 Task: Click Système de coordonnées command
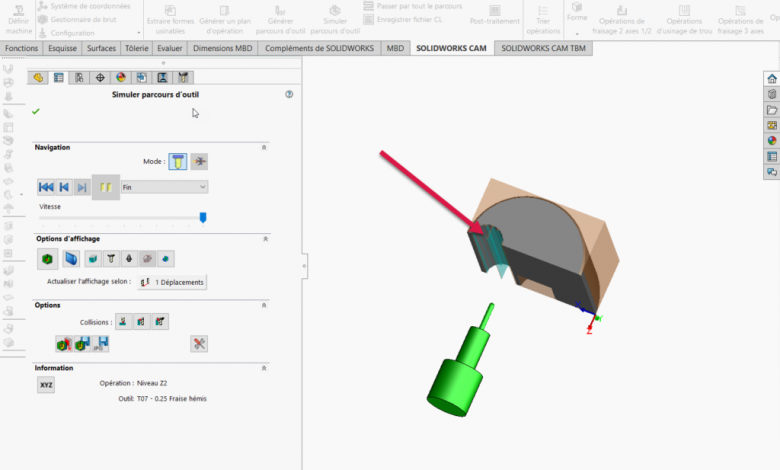(x=85, y=6)
